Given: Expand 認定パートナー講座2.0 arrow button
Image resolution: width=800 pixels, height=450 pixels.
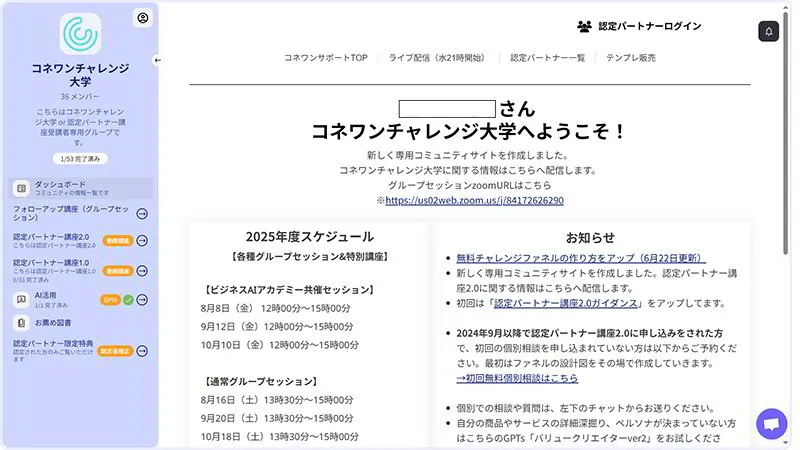Looking at the screenshot, I should [142, 241].
